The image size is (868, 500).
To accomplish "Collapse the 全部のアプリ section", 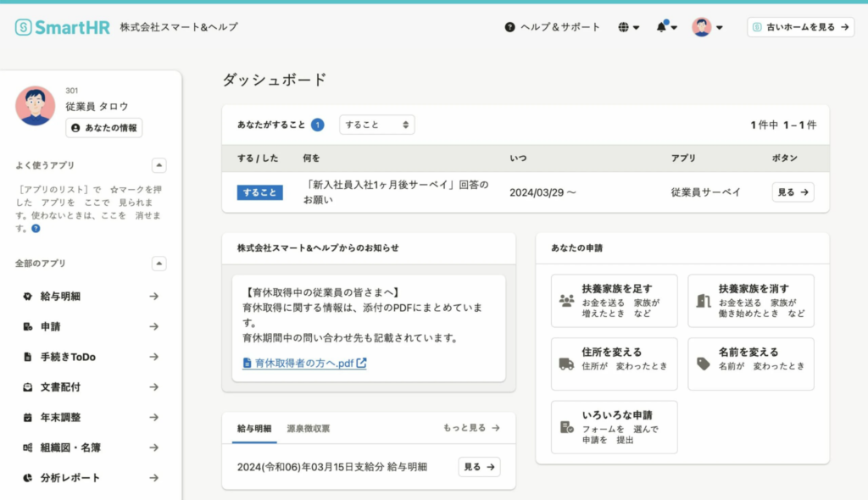I will click(159, 264).
